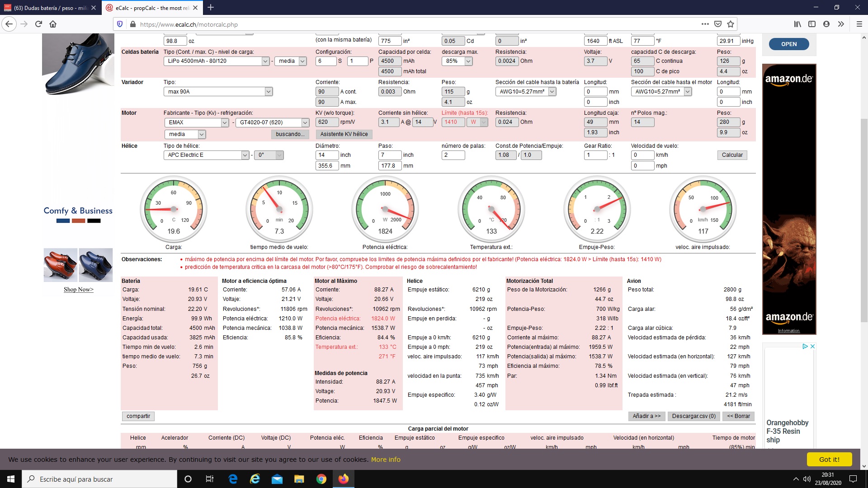The height and width of the screenshot is (488, 868).
Task: Open the page actions three-dot menu
Action: click(705, 24)
